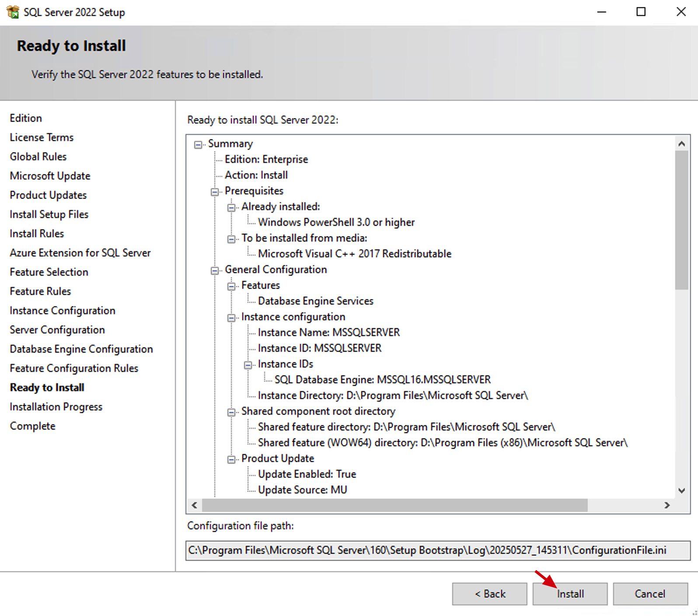The width and height of the screenshot is (698, 616).
Task: Click the Global Rules step
Action: (38, 157)
